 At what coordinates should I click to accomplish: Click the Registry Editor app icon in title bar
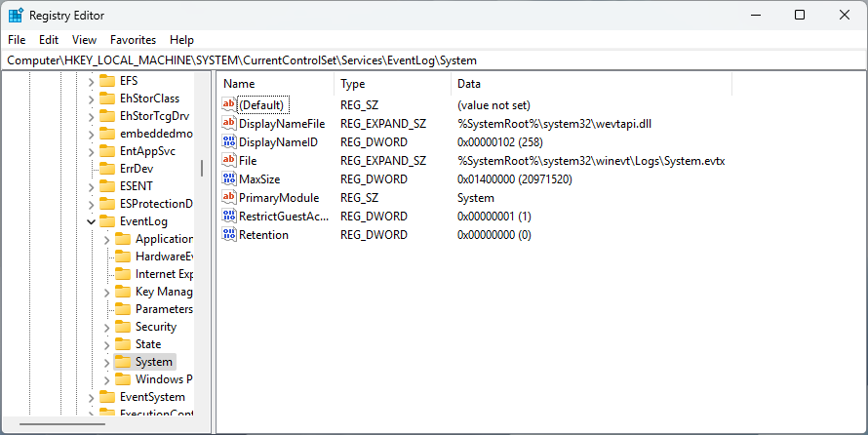pyautogui.click(x=16, y=15)
